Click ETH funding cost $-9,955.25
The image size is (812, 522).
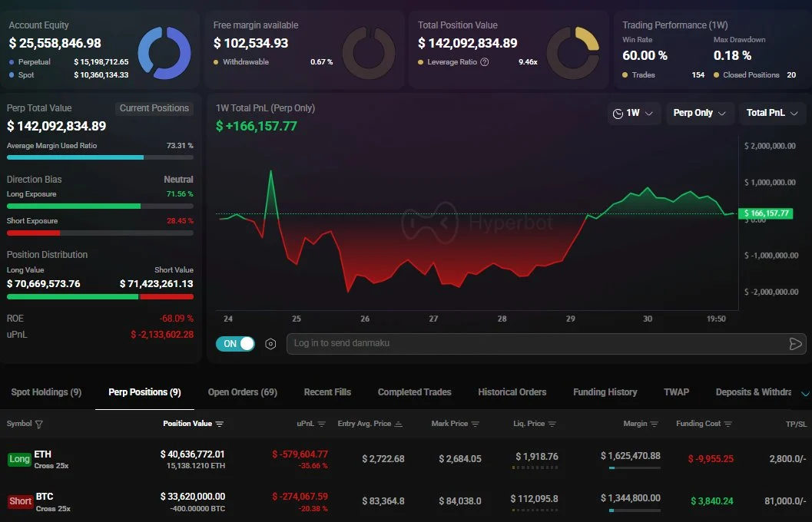point(711,459)
